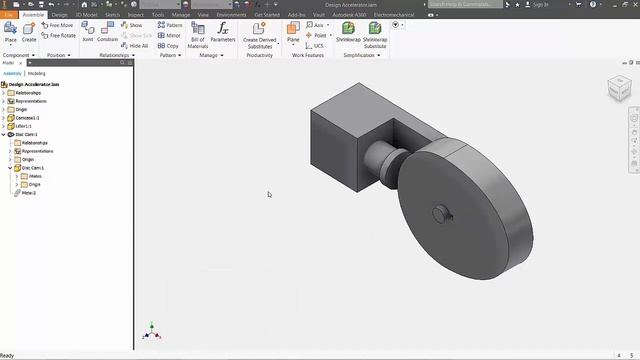
Task: Click the Home icon in quick access toolbar
Action: point(84,4)
